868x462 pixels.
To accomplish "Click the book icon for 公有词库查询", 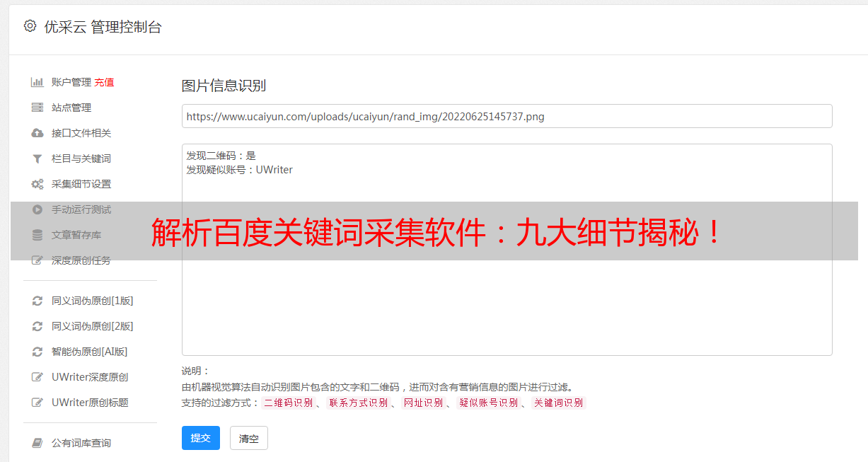I will click(37, 443).
